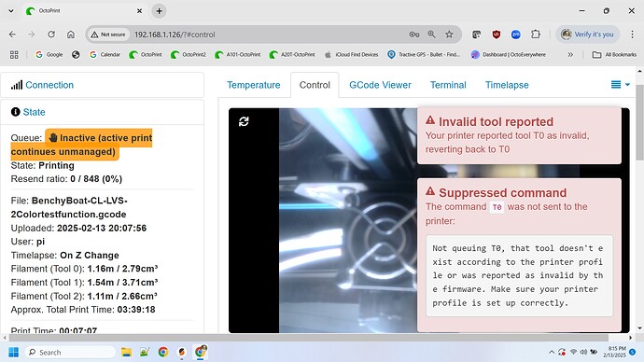
Task: Open the Chrome three-dot menu
Action: click(633, 35)
